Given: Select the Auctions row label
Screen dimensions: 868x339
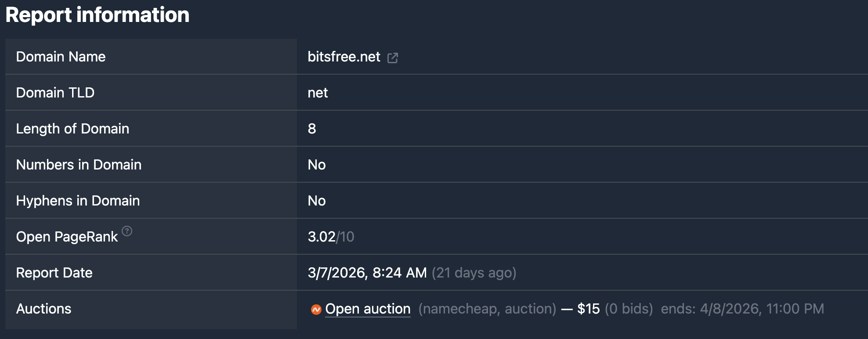Looking at the screenshot, I should (x=43, y=309).
